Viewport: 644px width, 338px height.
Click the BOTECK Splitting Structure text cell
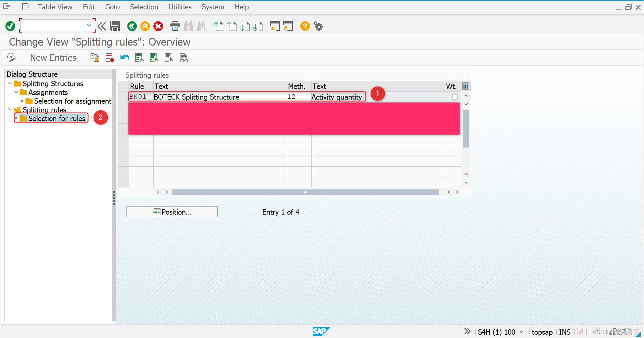pos(220,97)
